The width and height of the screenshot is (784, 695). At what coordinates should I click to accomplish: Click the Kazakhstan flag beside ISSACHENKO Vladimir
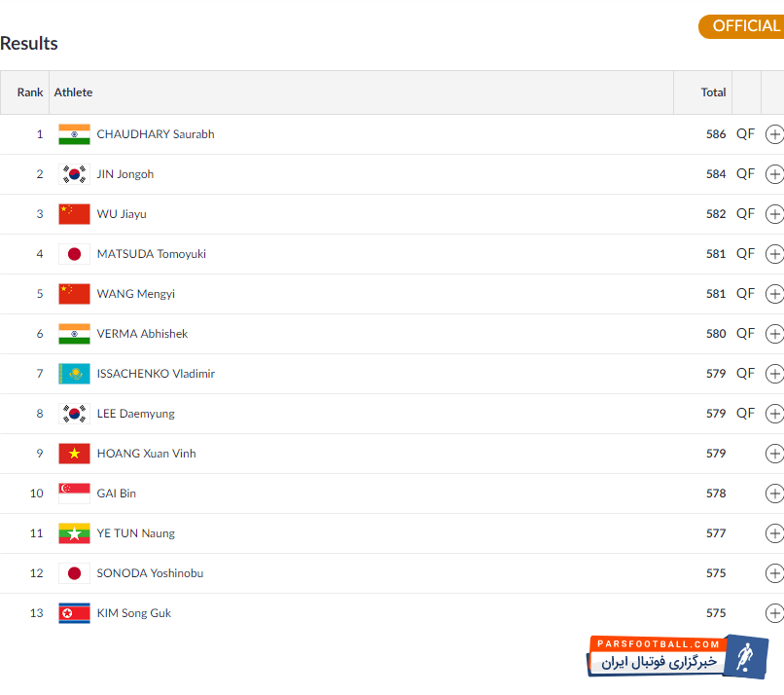click(74, 374)
